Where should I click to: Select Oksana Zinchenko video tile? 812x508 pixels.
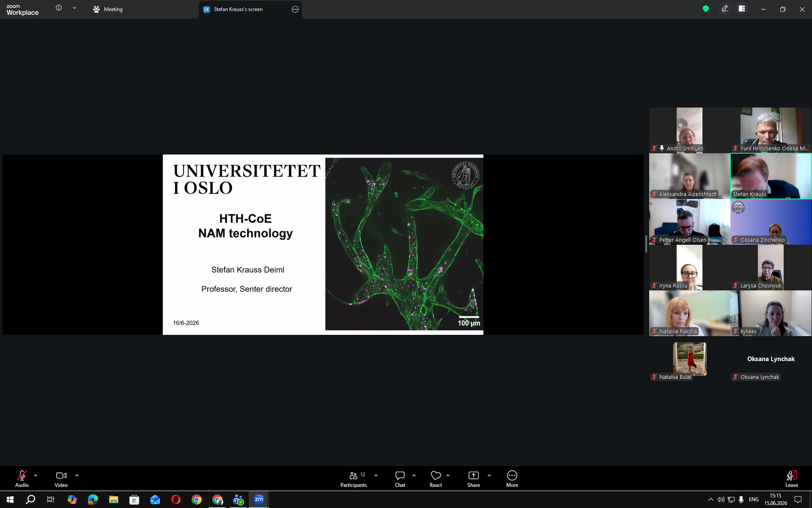(x=771, y=221)
